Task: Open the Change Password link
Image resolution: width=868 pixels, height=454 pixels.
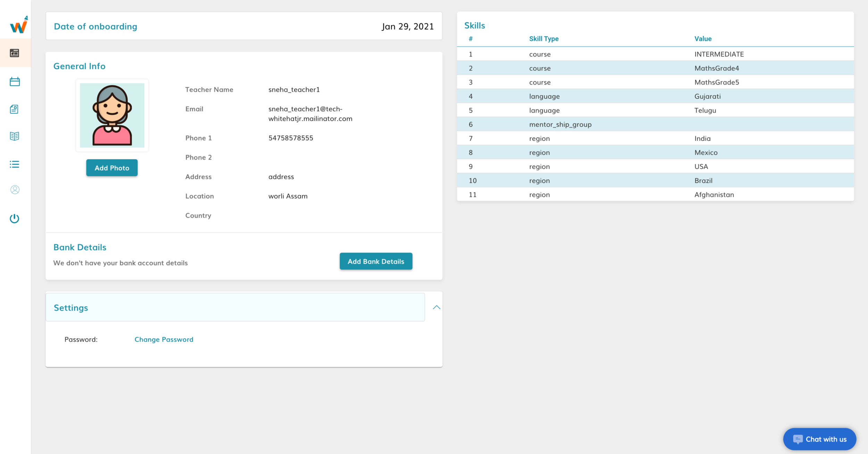Action: tap(164, 340)
